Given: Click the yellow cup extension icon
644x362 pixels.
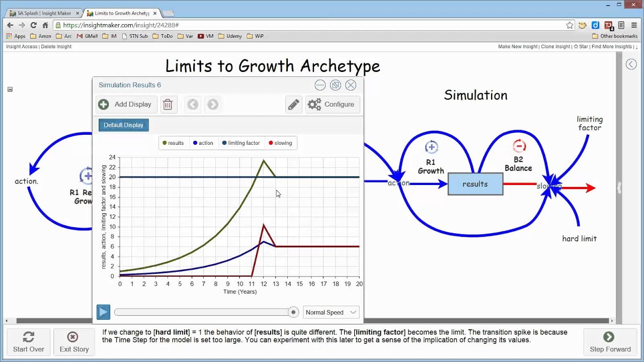Looking at the screenshot, I should tap(583, 25).
